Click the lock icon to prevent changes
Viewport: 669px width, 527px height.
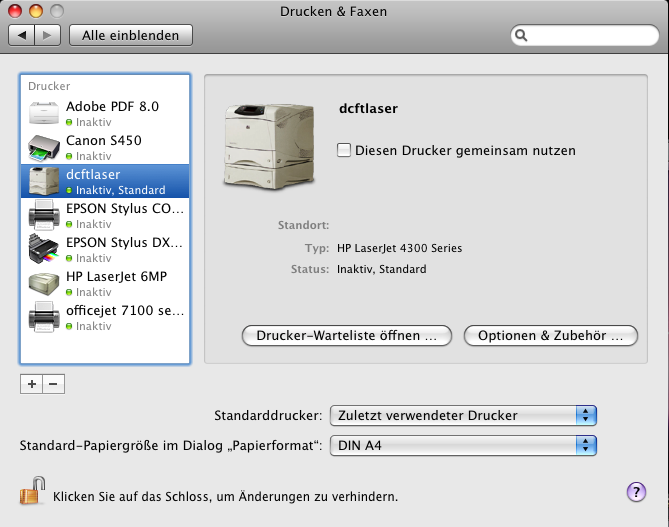pyautogui.click(x=31, y=493)
